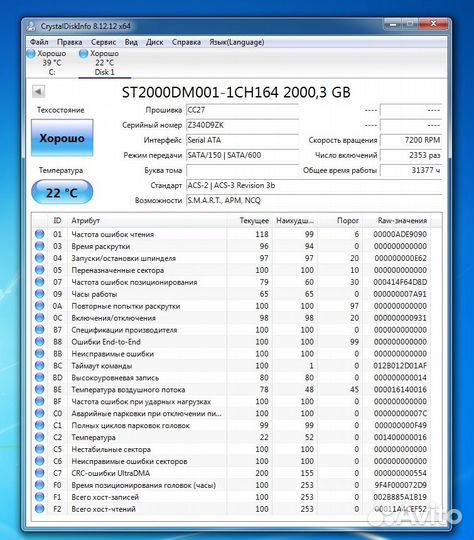This screenshot has width=474, height=540.
Task: Click status icon for 09 Часы работы
Action: click(40, 294)
